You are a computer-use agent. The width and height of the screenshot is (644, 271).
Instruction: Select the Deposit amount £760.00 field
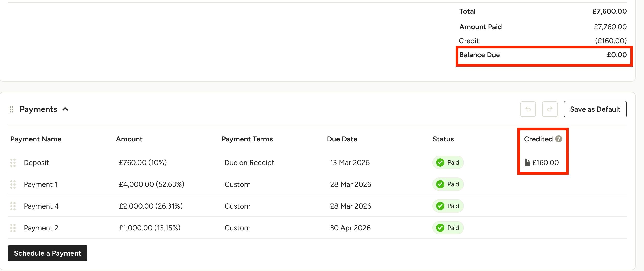[143, 163]
